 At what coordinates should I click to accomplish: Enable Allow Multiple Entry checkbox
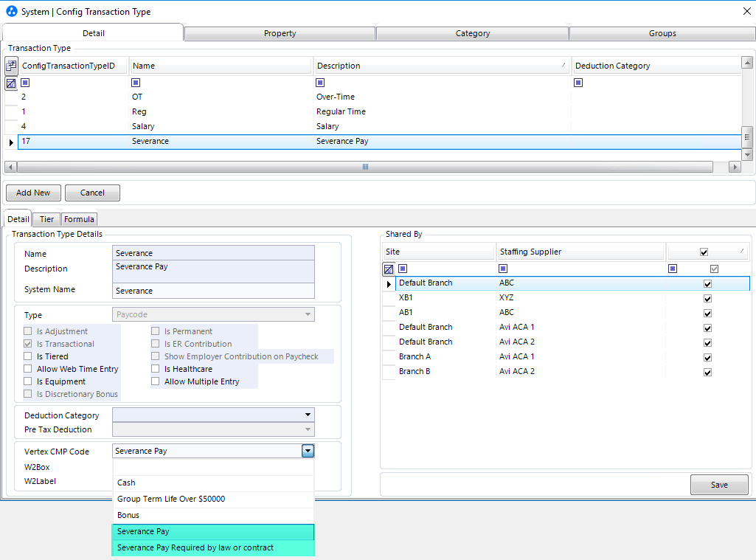155,381
